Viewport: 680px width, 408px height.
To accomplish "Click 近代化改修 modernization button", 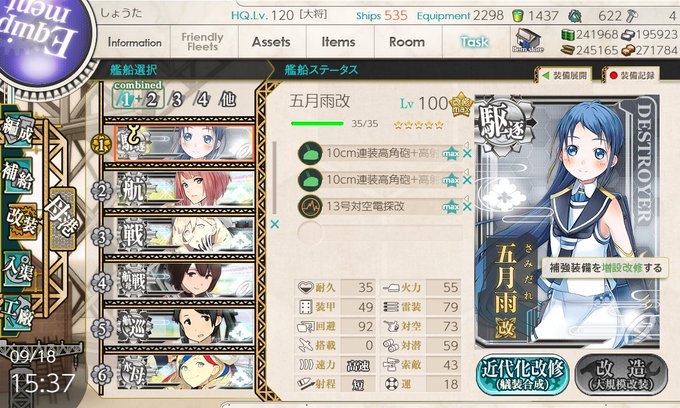I will (523, 375).
